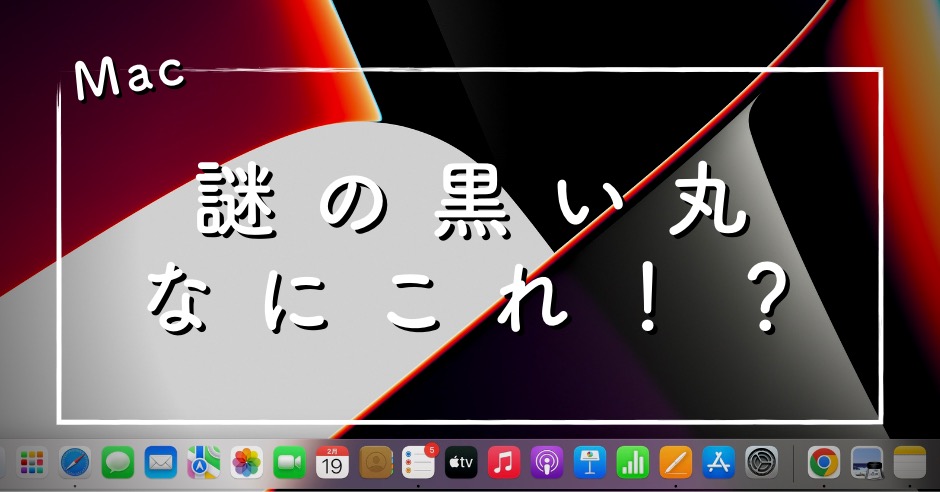
Task: Open the Messages app
Action: (118, 462)
